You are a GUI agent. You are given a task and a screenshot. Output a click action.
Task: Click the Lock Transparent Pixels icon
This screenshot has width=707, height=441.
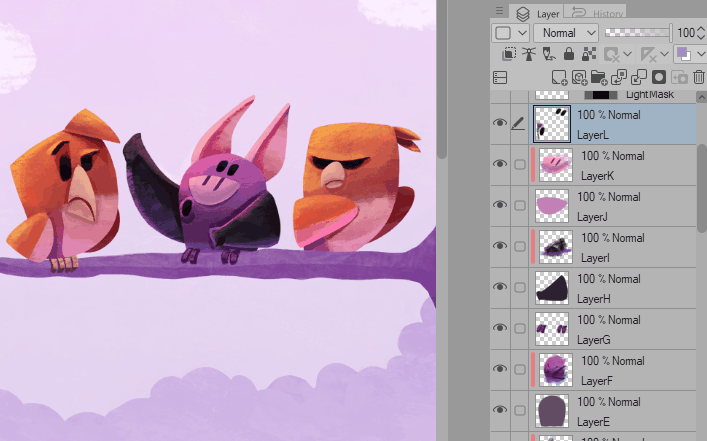589,54
